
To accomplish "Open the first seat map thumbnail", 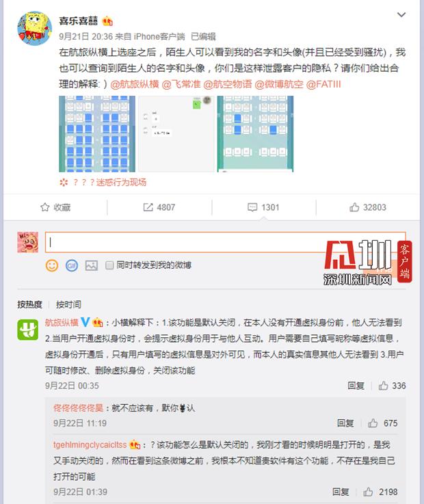I will (97, 134).
